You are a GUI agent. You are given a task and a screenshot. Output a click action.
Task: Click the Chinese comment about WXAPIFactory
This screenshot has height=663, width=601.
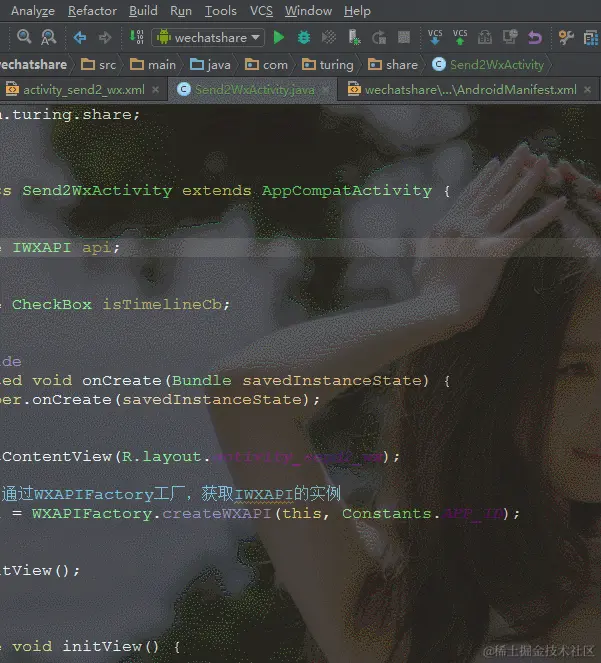tap(170, 494)
